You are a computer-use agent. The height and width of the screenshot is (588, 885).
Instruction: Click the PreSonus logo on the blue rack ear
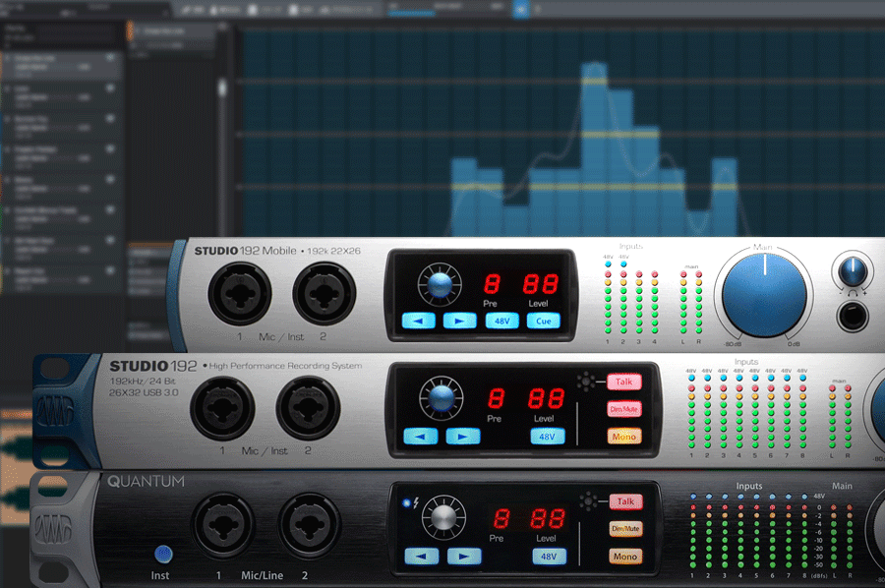point(55,411)
